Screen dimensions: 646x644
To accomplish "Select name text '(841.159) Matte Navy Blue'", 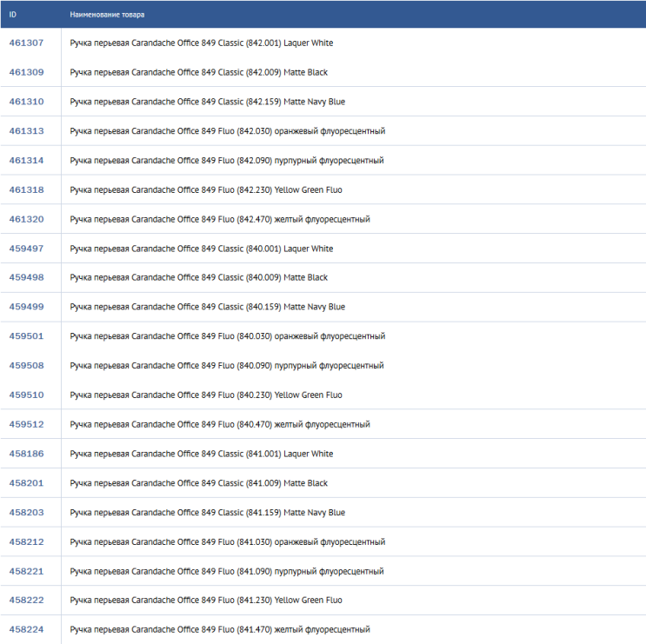I will point(296,512).
